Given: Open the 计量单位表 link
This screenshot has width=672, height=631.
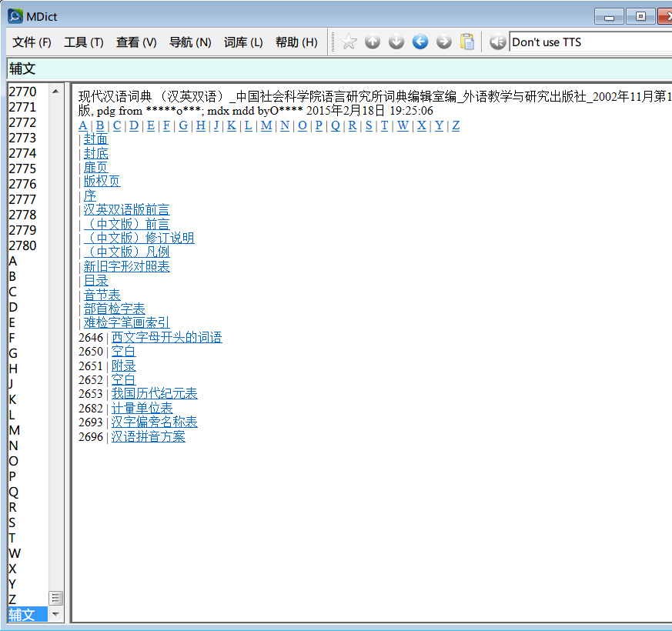Looking at the screenshot, I should pyautogui.click(x=142, y=408).
